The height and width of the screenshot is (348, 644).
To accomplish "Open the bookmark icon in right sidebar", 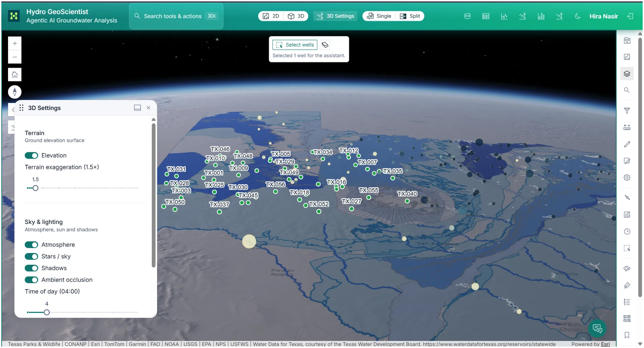I will (x=627, y=335).
